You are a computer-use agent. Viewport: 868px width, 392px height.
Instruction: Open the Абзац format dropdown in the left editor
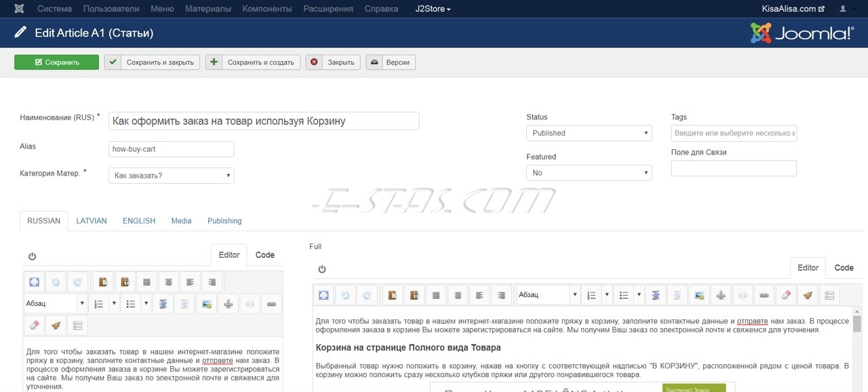[x=55, y=304]
